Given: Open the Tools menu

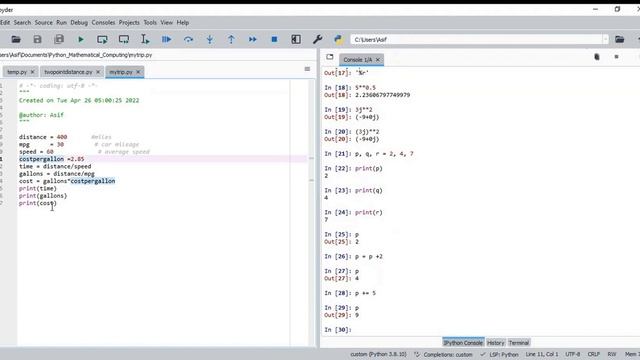Looking at the screenshot, I should pos(150,22).
